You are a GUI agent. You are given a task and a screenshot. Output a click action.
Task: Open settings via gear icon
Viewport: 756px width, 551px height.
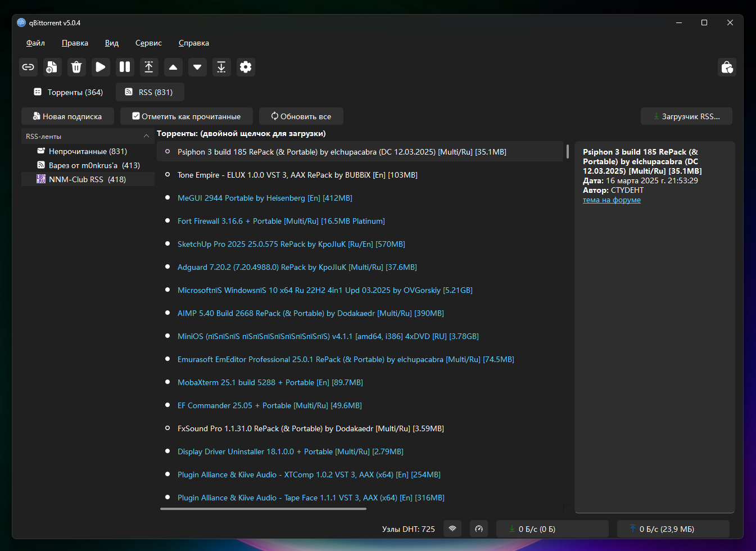[246, 67]
